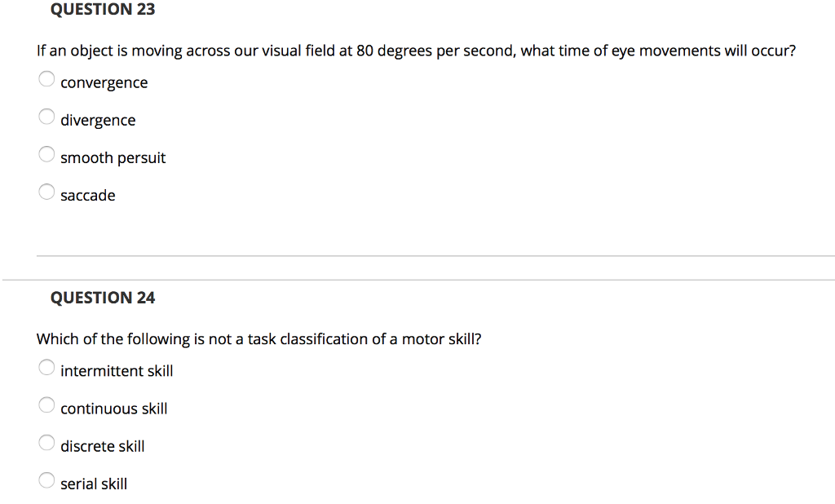
Task: Select the intermittent skill radio button
Action: (x=46, y=367)
